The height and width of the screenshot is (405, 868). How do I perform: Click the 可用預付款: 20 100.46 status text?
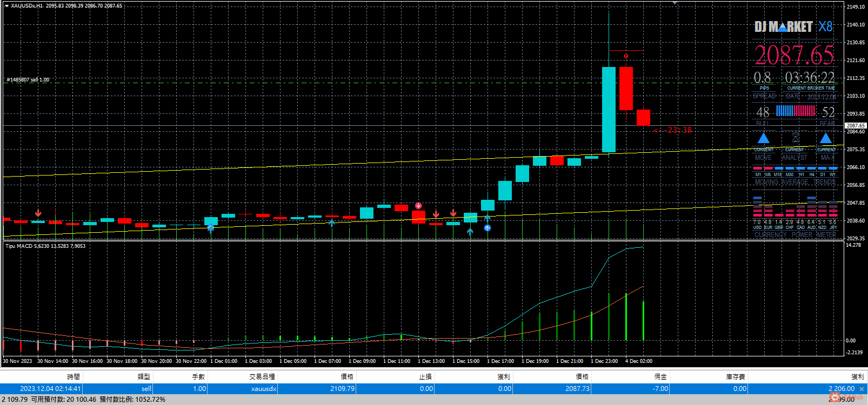(64, 400)
